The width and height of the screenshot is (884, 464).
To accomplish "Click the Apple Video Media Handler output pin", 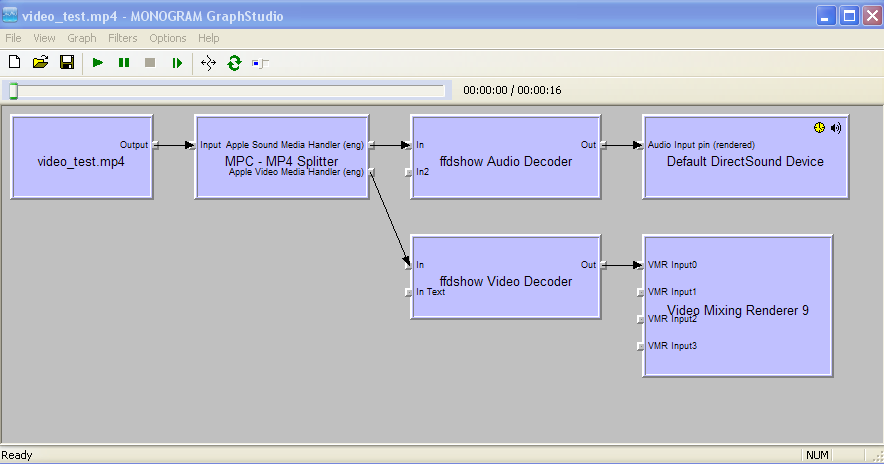I will tap(372, 172).
